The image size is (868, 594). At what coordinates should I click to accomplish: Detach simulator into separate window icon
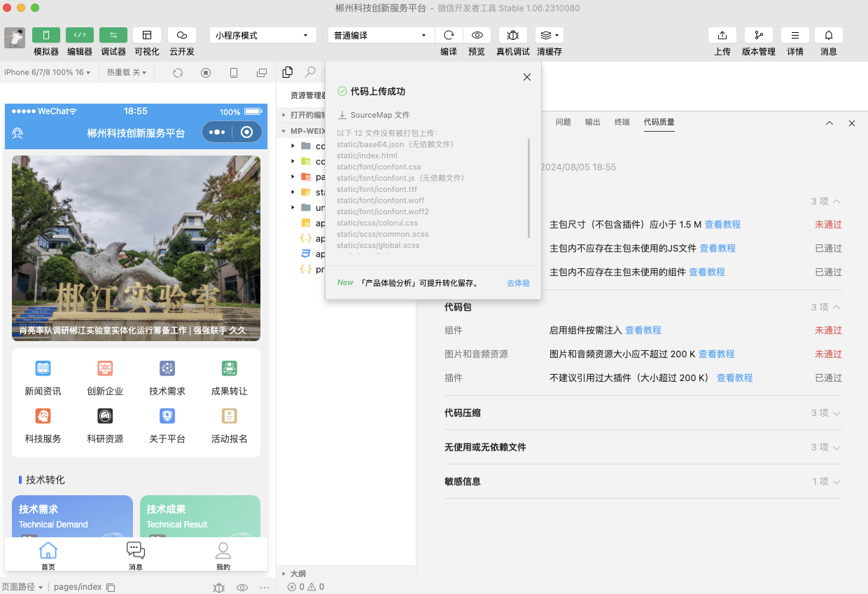coord(262,73)
